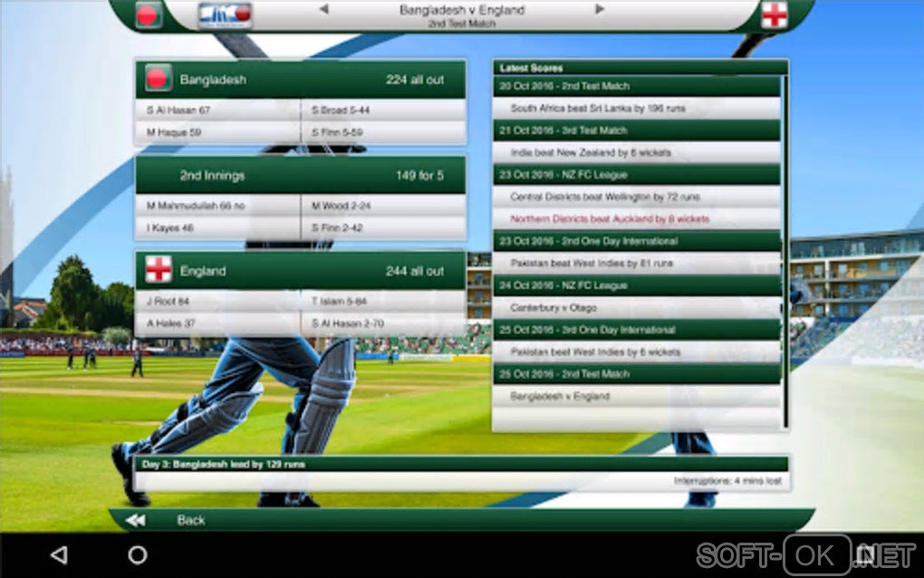Open Bangladesh 224 all out innings header
Viewport: 924px width, 578px height.
(x=301, y=79)
